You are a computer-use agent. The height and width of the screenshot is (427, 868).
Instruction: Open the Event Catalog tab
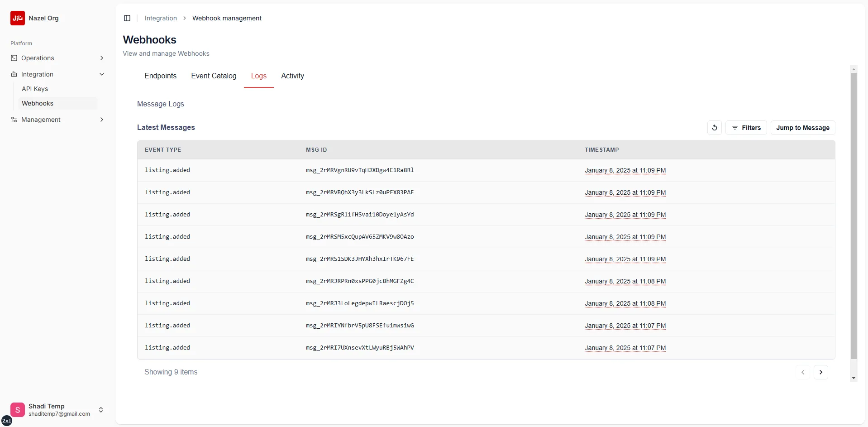214,76
